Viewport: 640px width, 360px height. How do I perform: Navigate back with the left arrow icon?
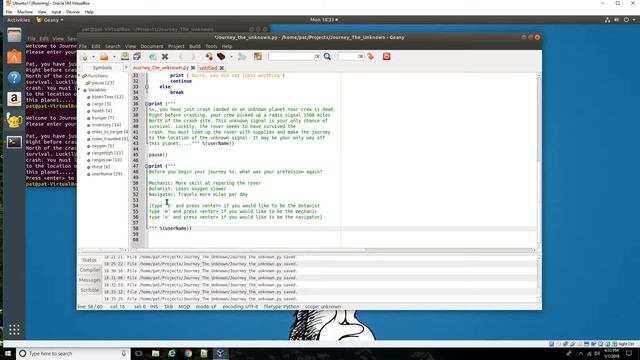tap(181, 57)
